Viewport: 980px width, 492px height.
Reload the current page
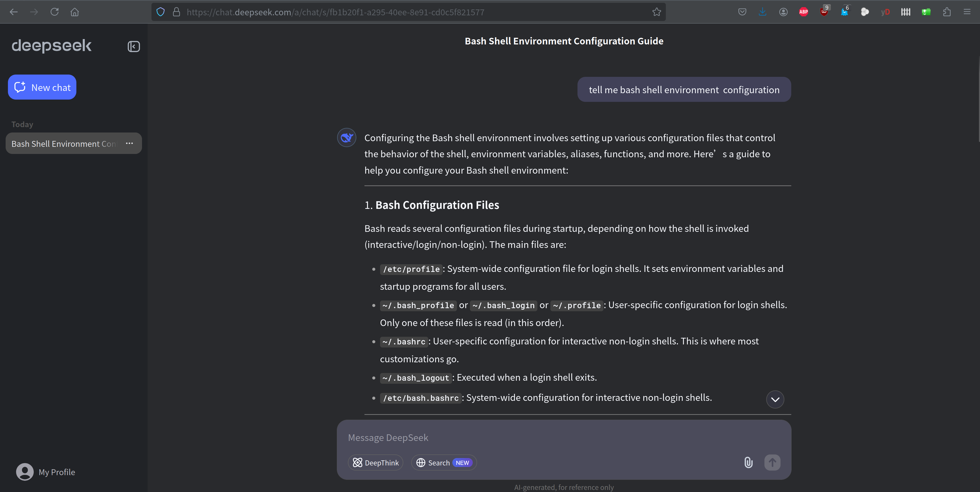[54, 12]
